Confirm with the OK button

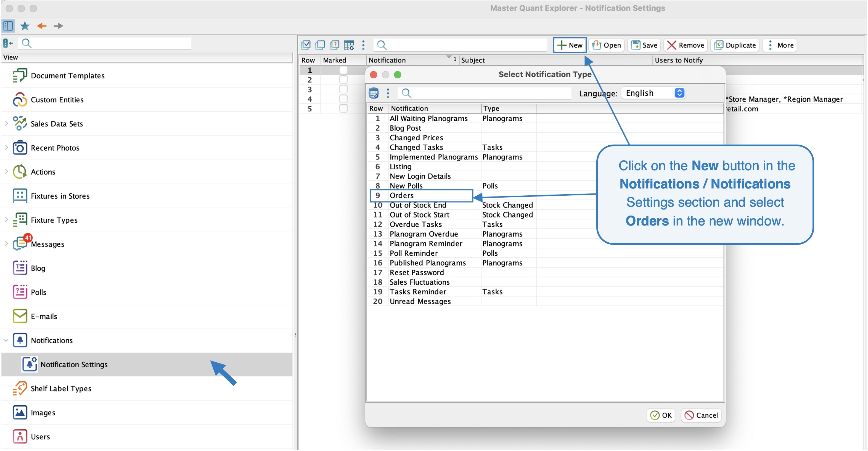coord(661,416)
